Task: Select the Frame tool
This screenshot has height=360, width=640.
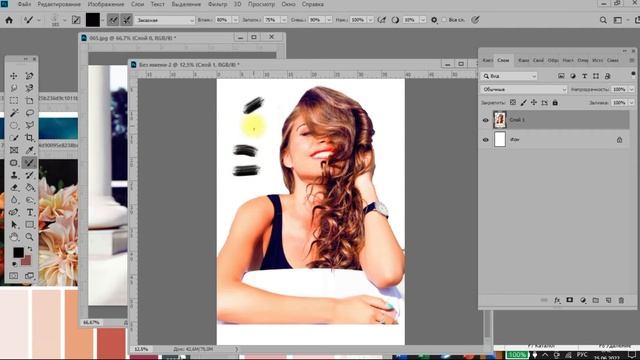Action: (14, 150)
